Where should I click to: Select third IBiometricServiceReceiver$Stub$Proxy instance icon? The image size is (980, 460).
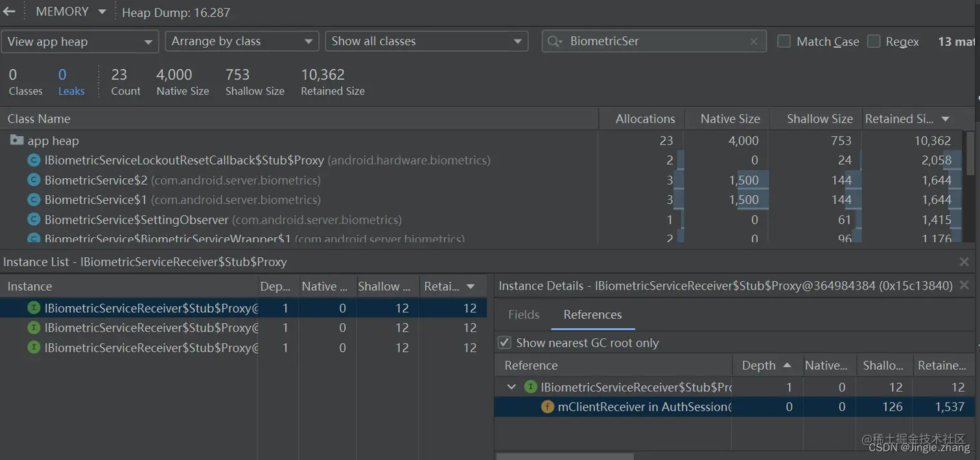click(34, 347)
